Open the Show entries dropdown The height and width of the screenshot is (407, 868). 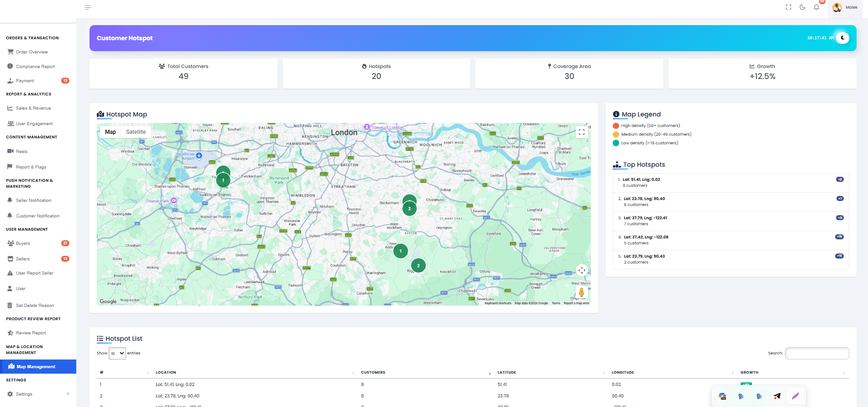click(117, 353)
